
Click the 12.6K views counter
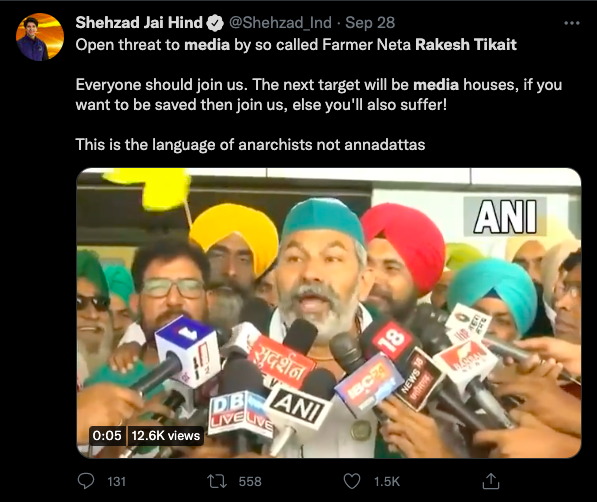coord(166,435)
